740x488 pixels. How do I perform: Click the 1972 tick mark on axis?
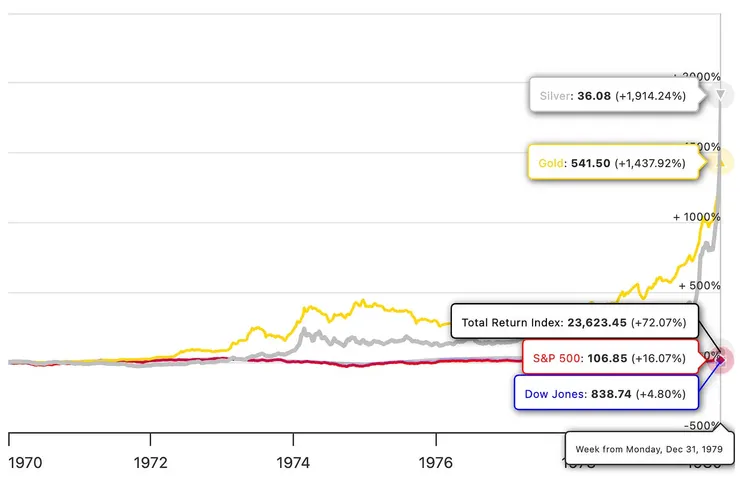(150, 439)
